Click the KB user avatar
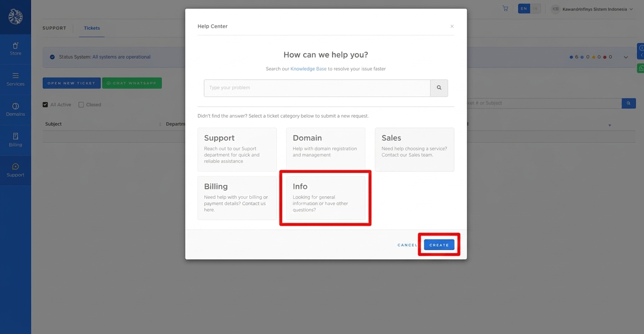Screen dimensions: 644x334 [x=555, y=9]
